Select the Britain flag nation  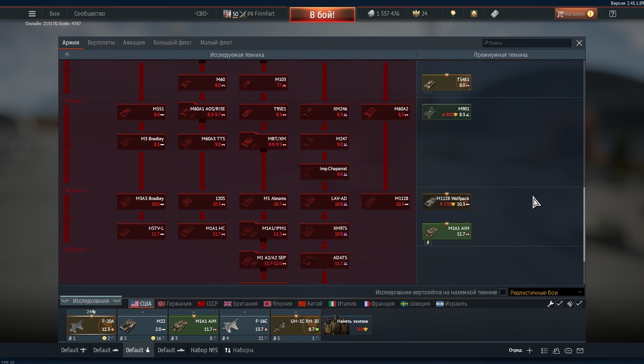pos(241,304)
